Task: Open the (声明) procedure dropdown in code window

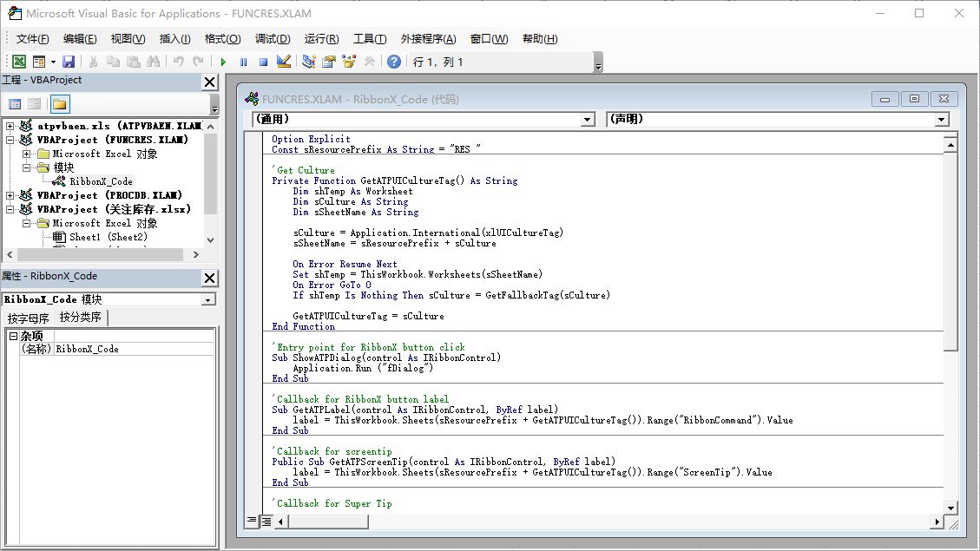Action: tap(942, 120)
